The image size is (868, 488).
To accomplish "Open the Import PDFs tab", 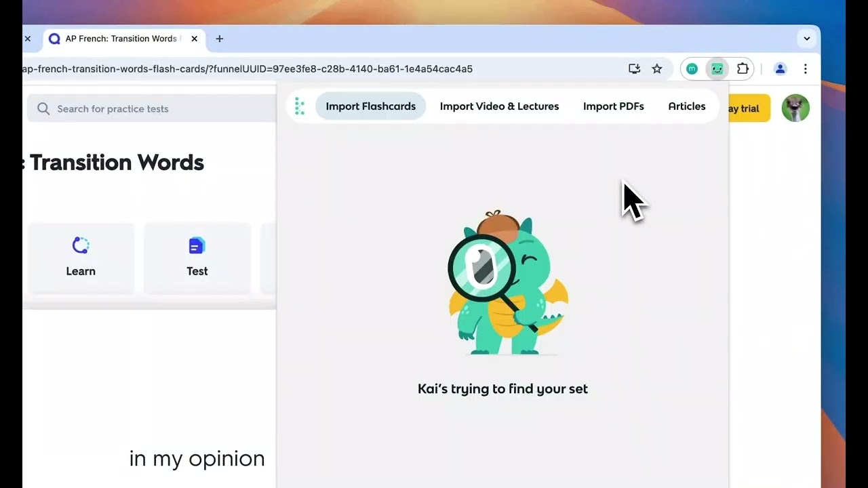I will pyautogui.click(x=613, y=106).
